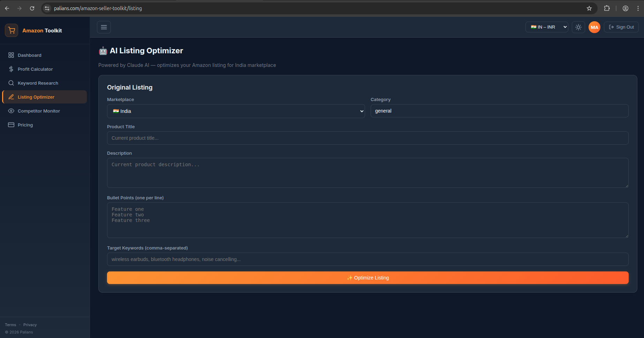This screenshot has width=644, height=338.
Task: Select the Listing Optimizer pencil icon
Action: click(x=11, y=97)
